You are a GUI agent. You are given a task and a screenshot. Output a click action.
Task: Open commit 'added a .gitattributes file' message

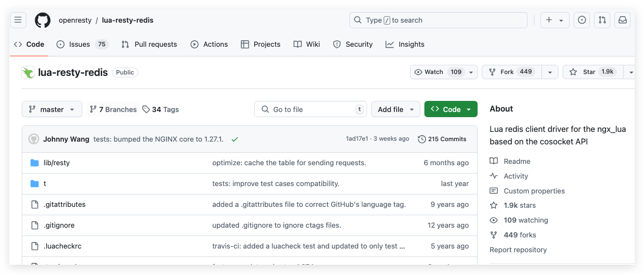309,205
